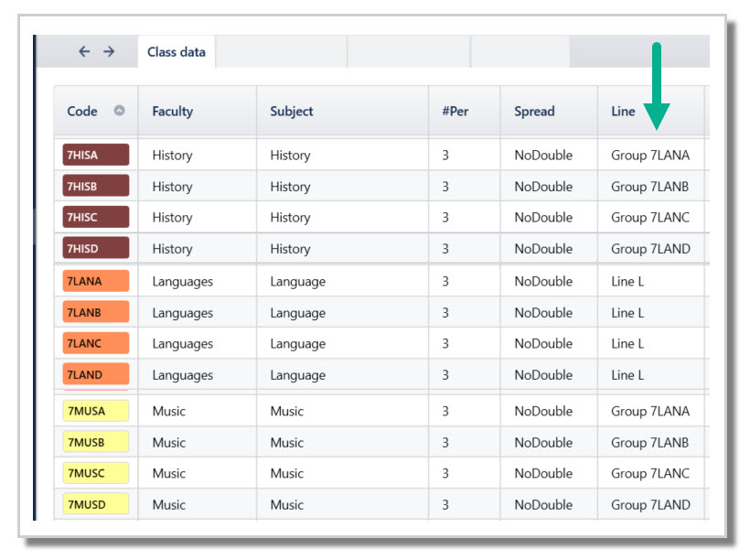The image size is (750, 560).
Task: Click the forward arrow icon
Action: (109, 52)
